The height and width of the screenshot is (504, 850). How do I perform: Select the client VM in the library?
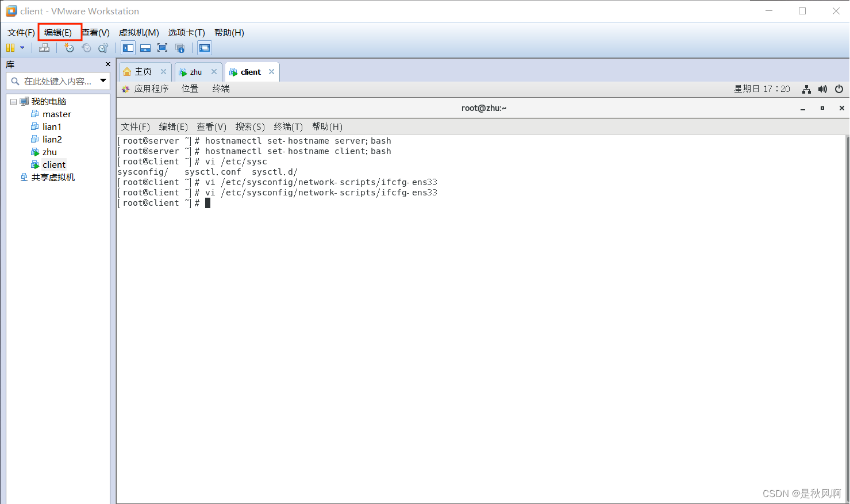pyautogui.click(x=54, y=165)
